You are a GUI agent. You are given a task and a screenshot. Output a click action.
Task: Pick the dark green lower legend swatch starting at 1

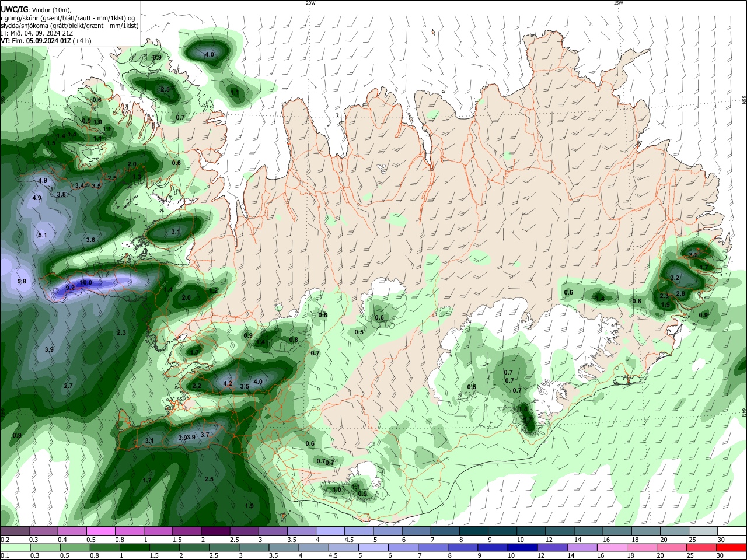[x=135, y=548]
